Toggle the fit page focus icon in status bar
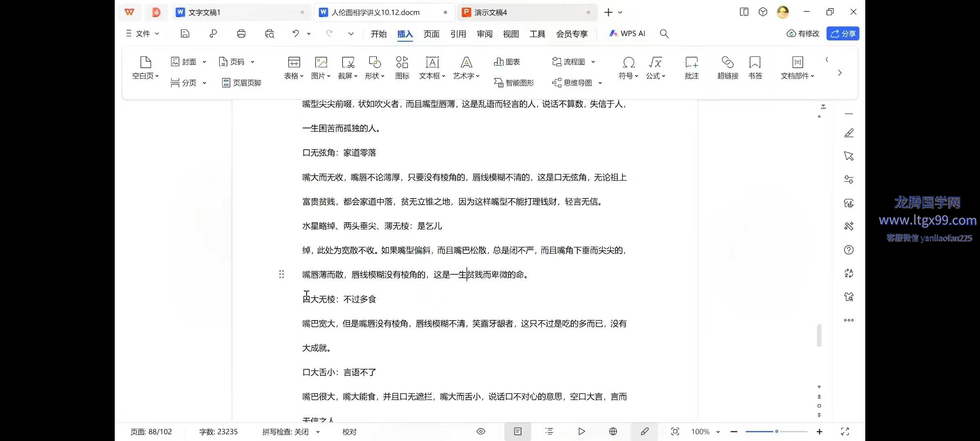This screenshot has width=980, height=441. pyautogui.click(x=675, y=432)
